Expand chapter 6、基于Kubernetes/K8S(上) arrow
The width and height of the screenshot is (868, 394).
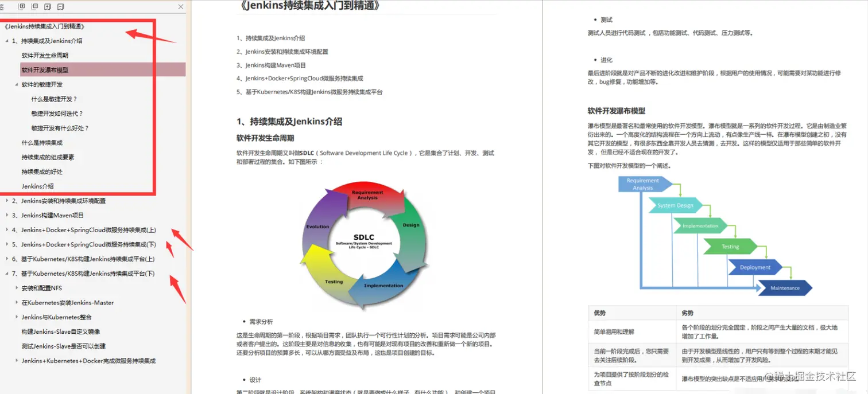coord(7,259)
